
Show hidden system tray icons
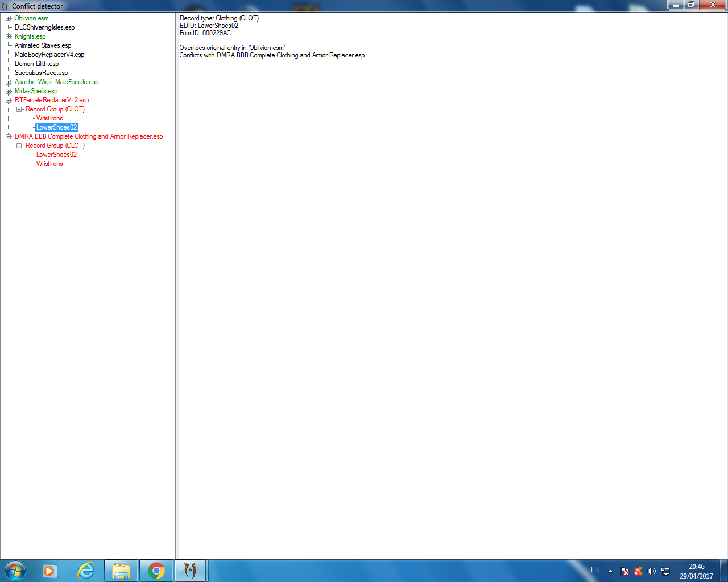pyautogui.click(x=610, y=571)
